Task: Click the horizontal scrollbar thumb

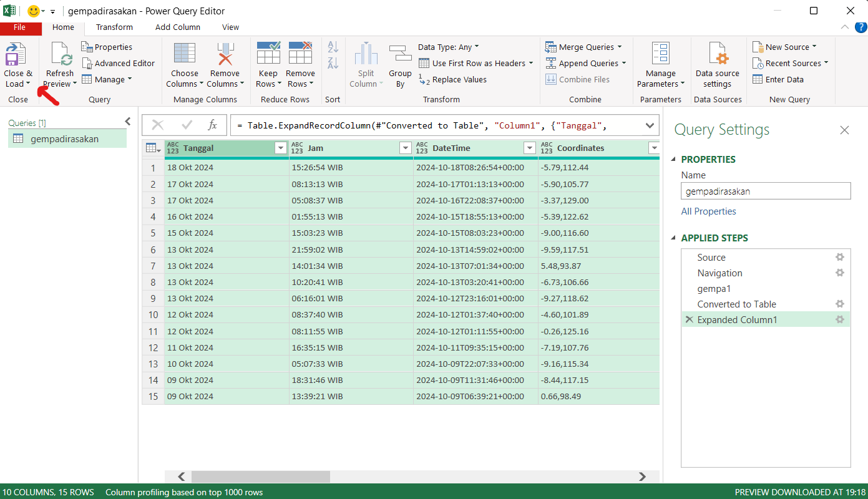Action: point(260,477)
